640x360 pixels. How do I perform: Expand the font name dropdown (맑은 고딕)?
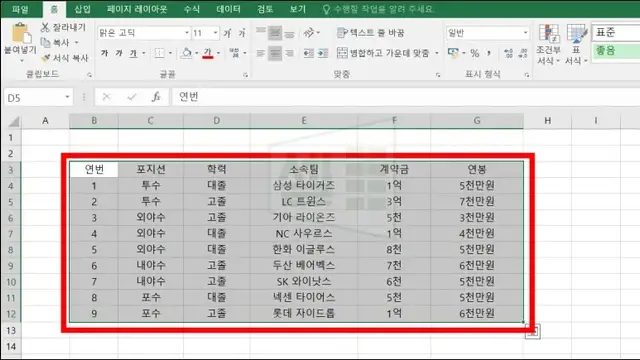click(187, 33)
